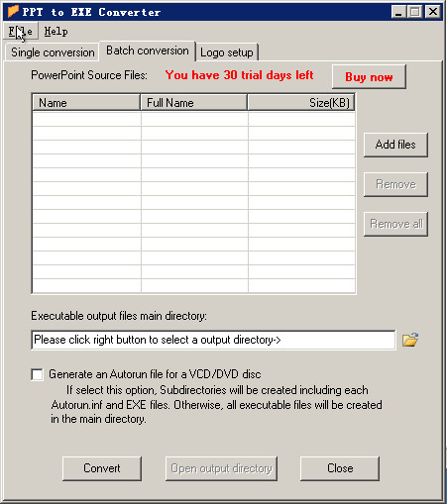Screen dimensions: 447x504
Task: Add files to the source list
Action: pos(395,145)
